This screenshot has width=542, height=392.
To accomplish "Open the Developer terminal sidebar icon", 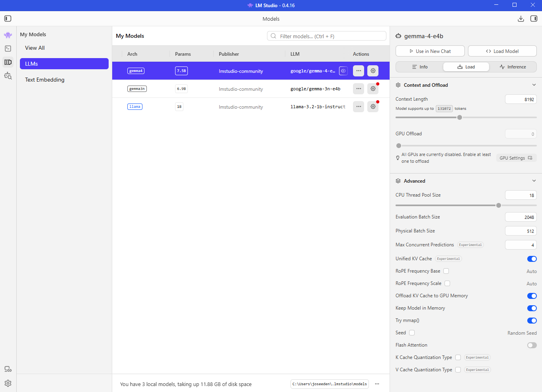I will tap(8, 49).
